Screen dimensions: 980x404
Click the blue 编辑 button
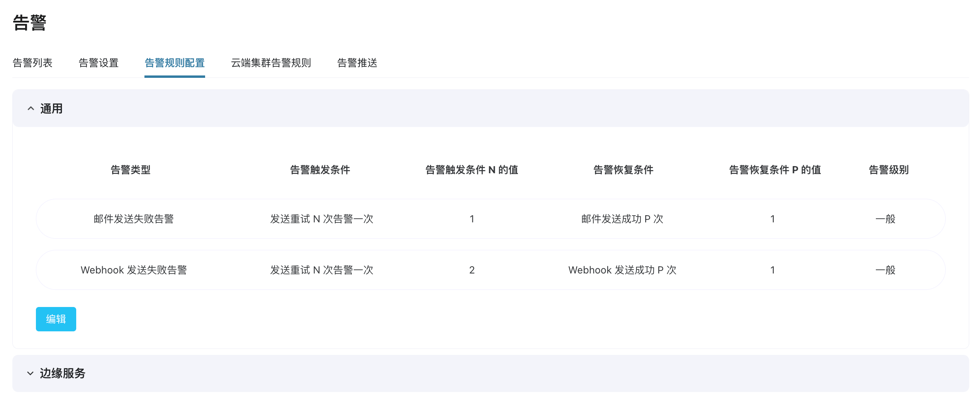56,319
